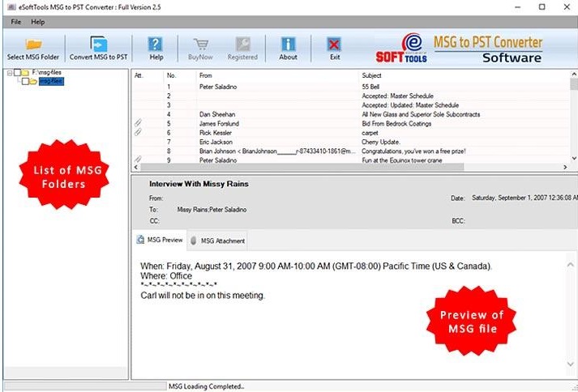The height and width of the screenshot is (392, 578).
Task: Open the File menu
Action: tap(16, 22)
